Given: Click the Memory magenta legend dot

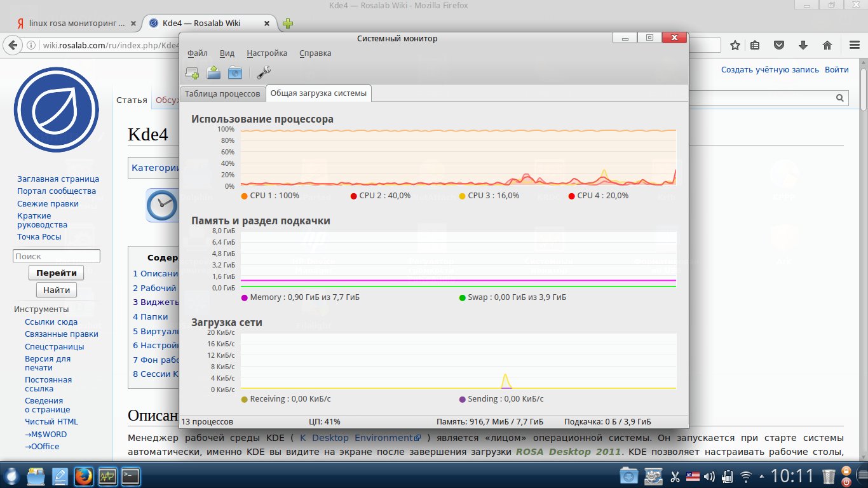Looking at the screenshot, I should click(245, 297).
